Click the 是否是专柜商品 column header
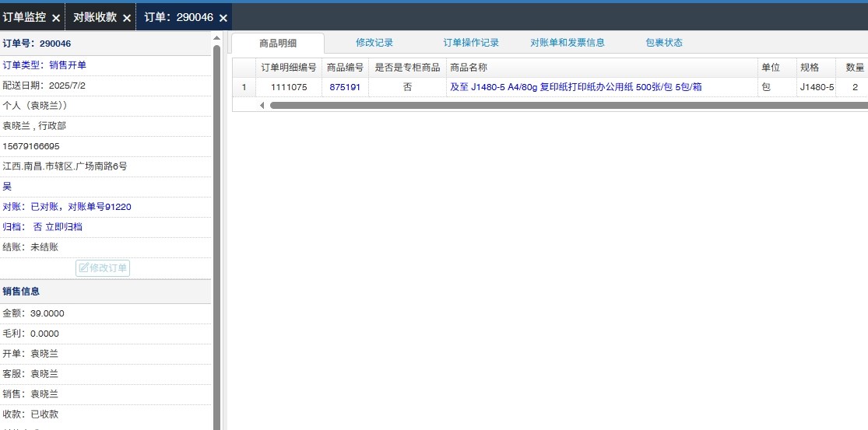This screenshot has width=868, height=430. [x=407, y=68]
